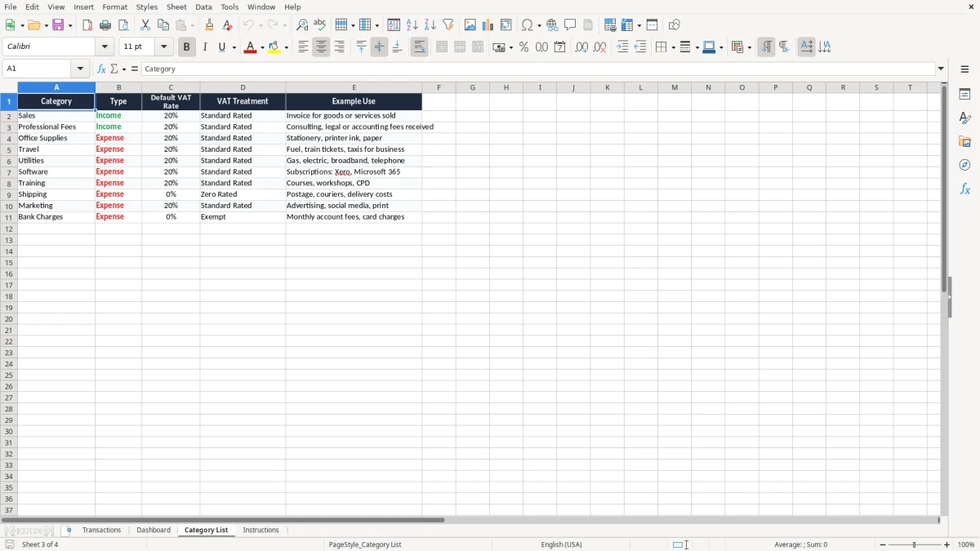Open the sidebar Gallery panel
Viewport: 980px width, 551px height.
coord(964,141)
